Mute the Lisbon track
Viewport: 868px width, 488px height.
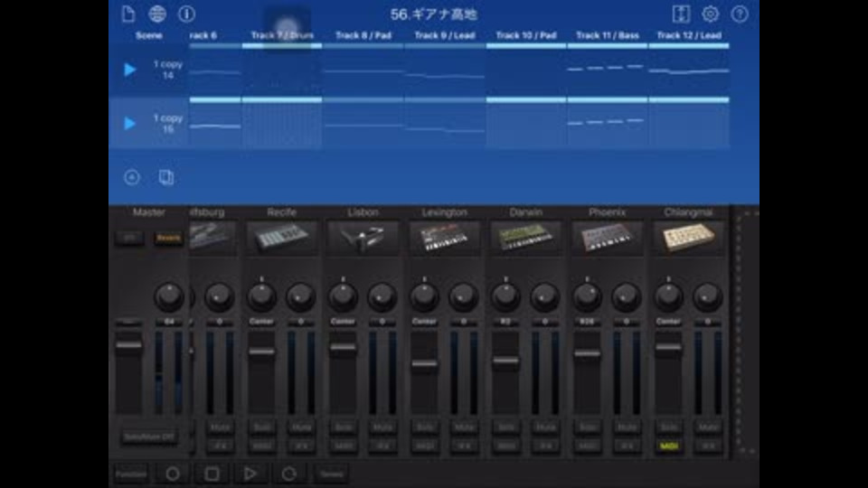point(382,427)
